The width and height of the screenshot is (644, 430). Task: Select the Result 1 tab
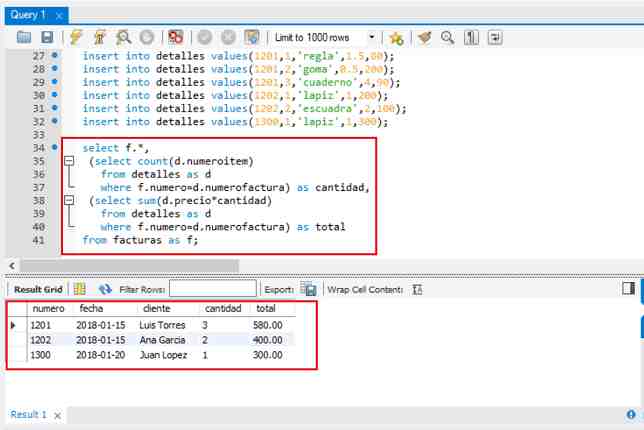pos(28,414)
